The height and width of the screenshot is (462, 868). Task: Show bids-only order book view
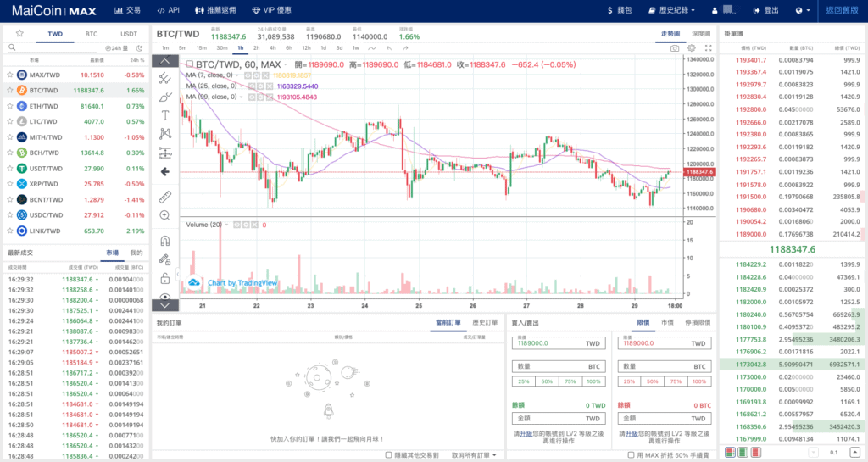(x=743, y=453)
